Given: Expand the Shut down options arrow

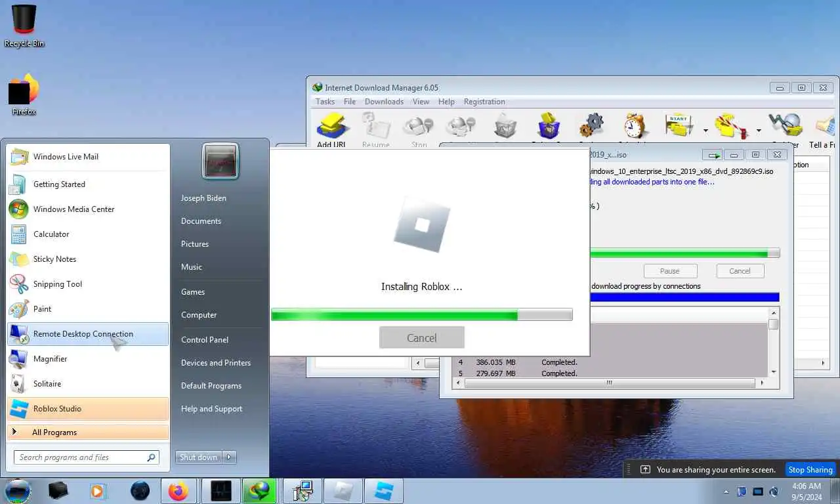Looking at the screenshot, I should (229, 457).
